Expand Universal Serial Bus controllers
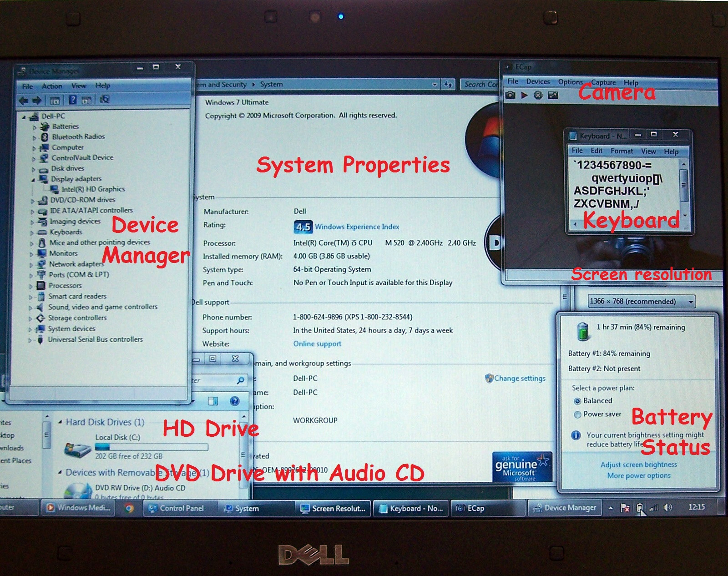728x576 pixels. tap(30, 340)
